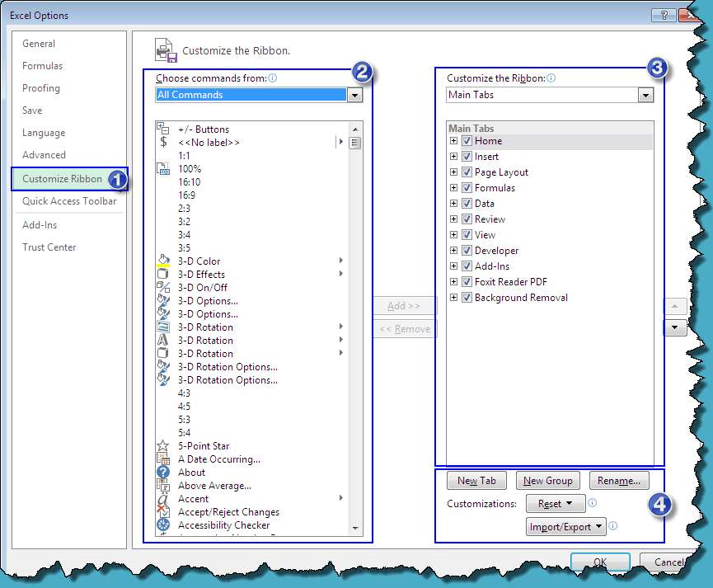Image resolution: width=713 pixels, height=588 pixels.
Task: Expand the Add-Ins node in Main Tabs
Action: coord(453,266)
